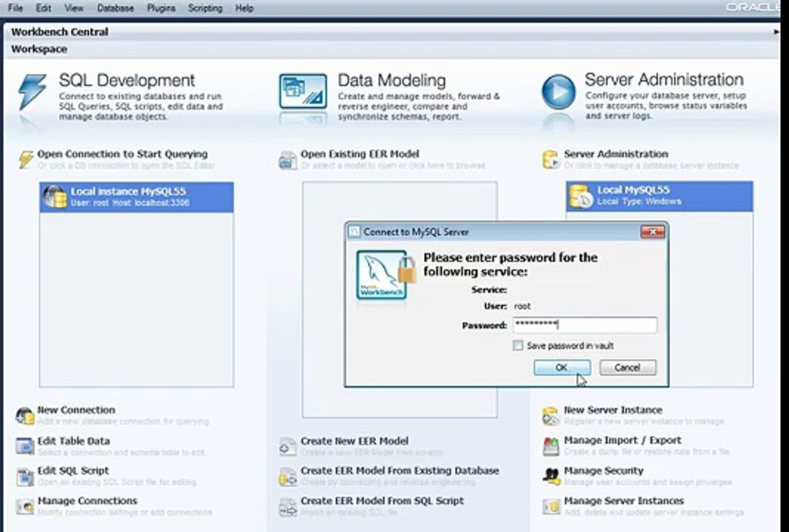Open the View menu
This screenshot has width=789, height=532.
click(x=74, y=8)
